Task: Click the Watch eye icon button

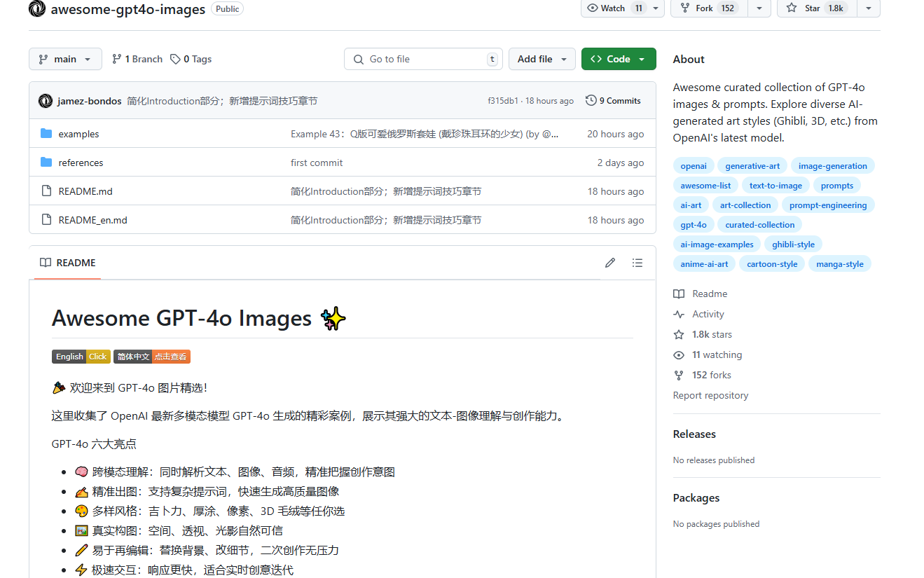Action: click(x=614, y=8)
